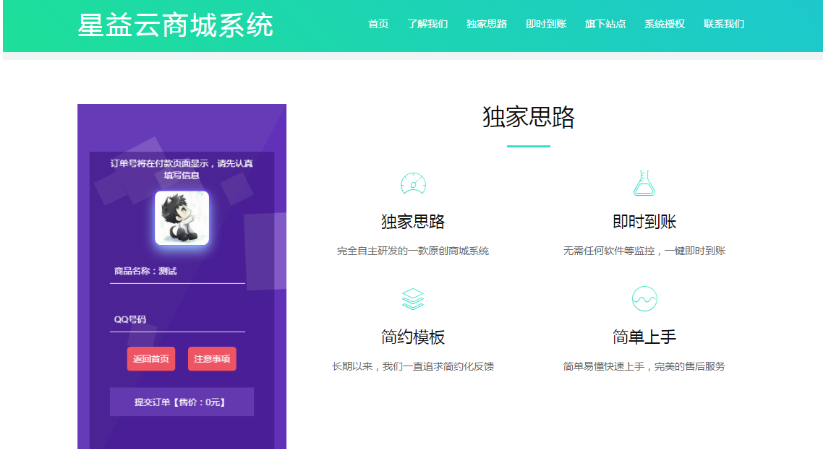Click the flask icon above 即时到账
This screenshot has width=826, height=449.
click(x=644, y=183)
